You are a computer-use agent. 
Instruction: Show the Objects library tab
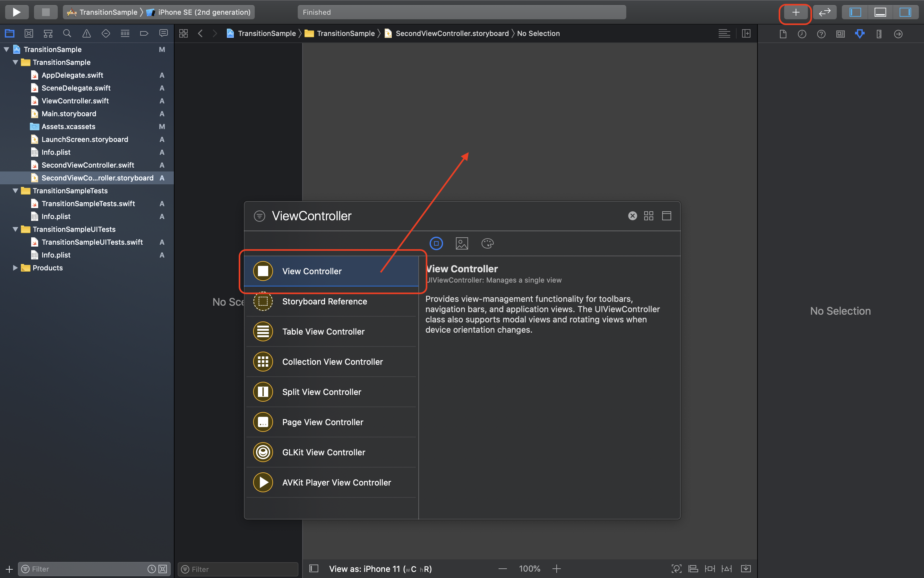click(436, 243)
